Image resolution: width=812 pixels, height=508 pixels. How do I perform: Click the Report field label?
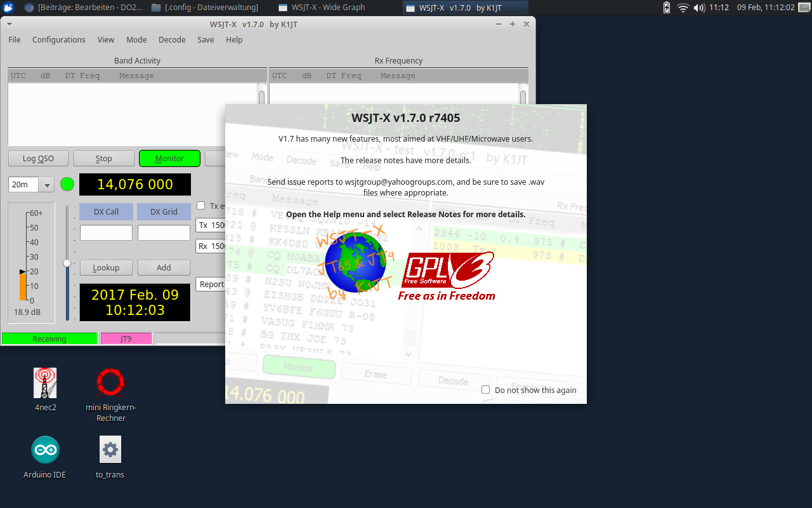(211, 284)
